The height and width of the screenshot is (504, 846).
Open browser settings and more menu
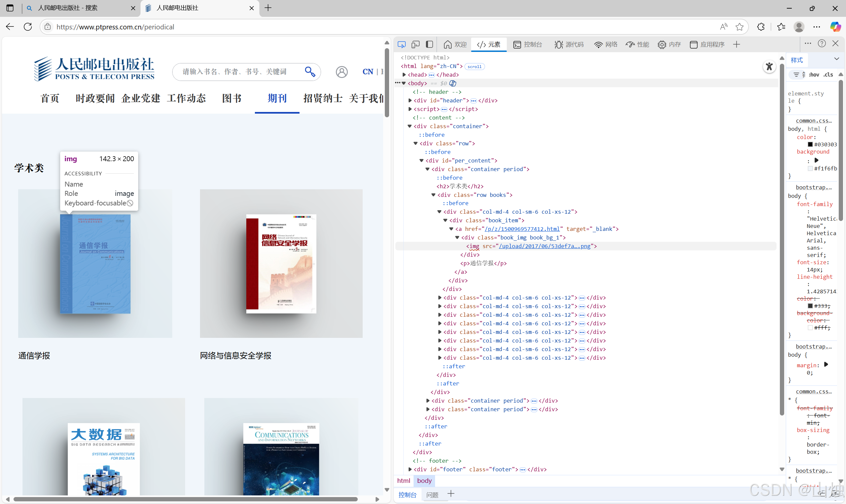point(817,27)
